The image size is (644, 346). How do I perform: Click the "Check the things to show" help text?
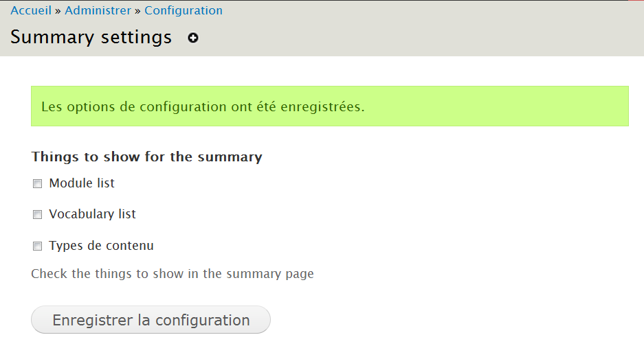[x=172, y=274]
